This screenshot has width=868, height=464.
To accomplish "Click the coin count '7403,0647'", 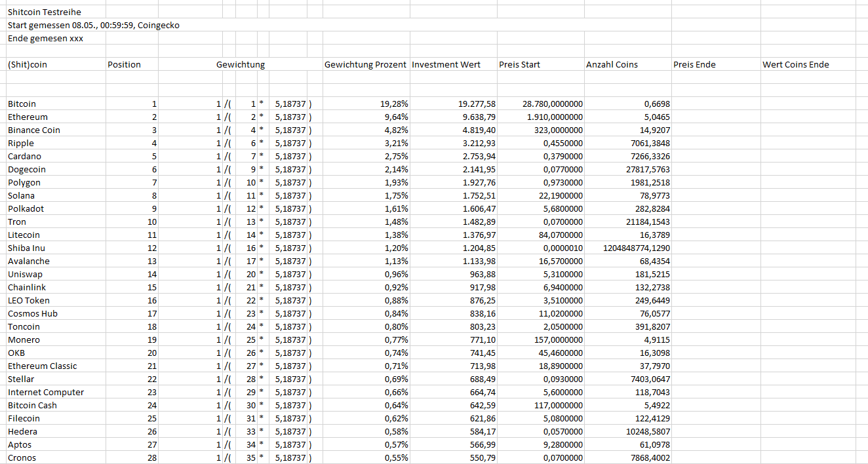I will click(627, 379).
